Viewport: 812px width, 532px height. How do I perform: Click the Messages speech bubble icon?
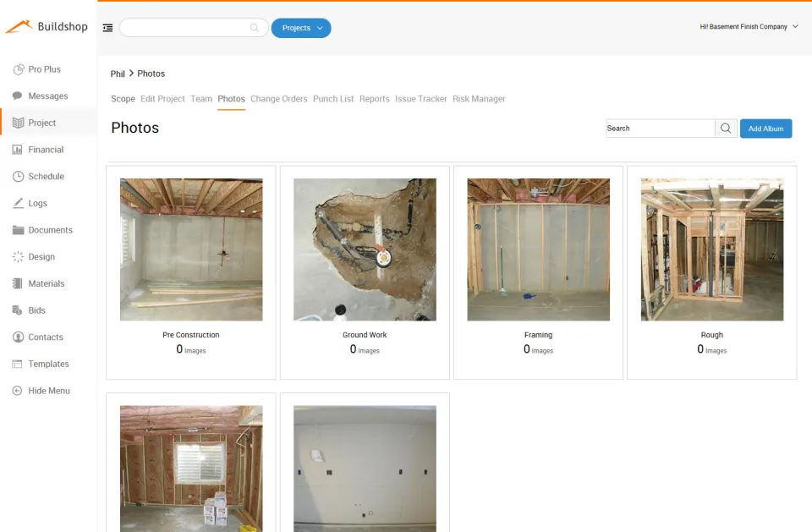(x=18, y=96)
